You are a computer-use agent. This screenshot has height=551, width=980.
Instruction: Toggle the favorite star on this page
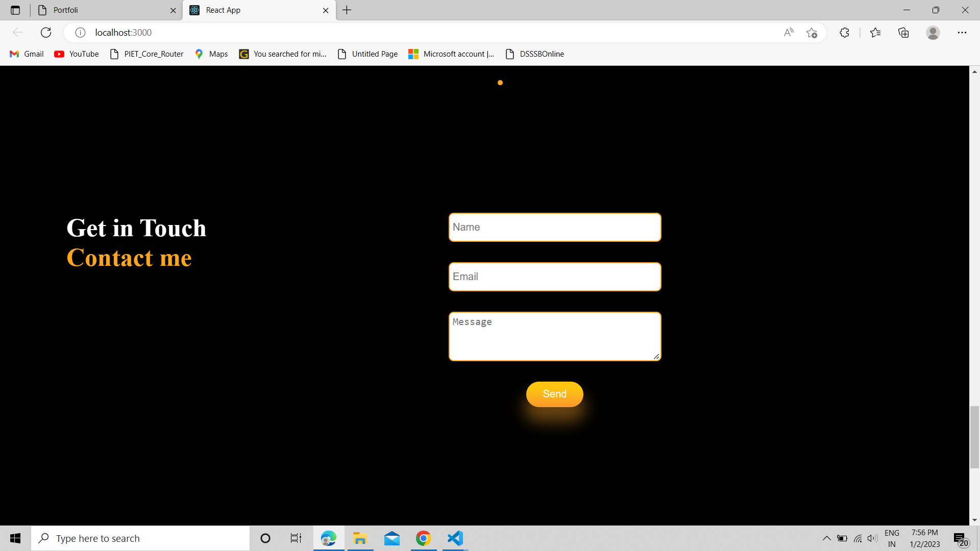(812, 33)
